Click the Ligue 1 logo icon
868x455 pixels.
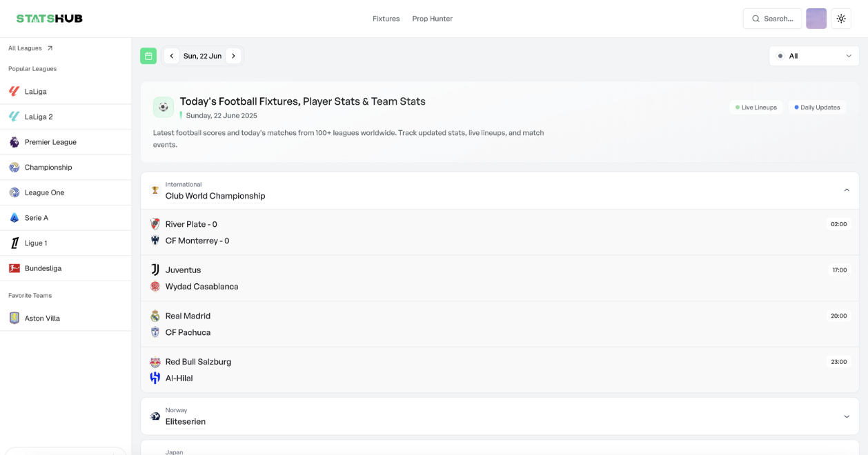[14, 243]
